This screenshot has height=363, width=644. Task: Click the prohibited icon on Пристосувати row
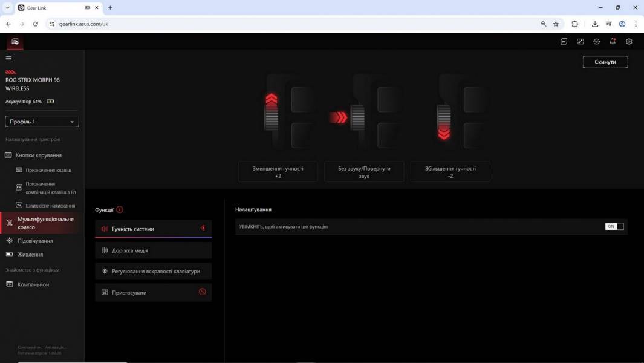pos(203,292)
